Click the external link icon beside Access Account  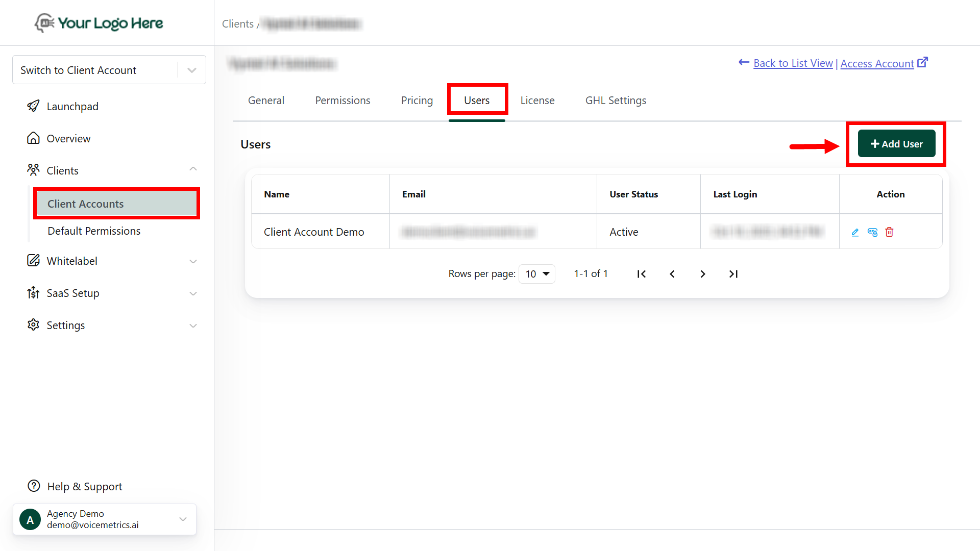[x=922, y=62]
